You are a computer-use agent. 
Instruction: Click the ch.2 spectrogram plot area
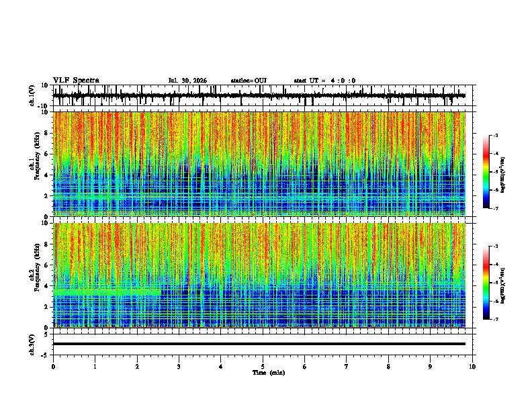[x=259, y=275]
